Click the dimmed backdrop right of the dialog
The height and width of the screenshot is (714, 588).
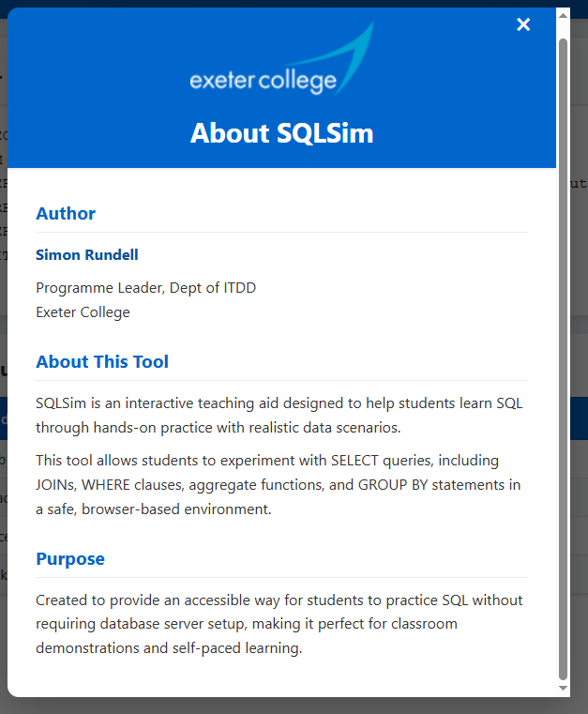pyautogui.click(x=579, y=375)
